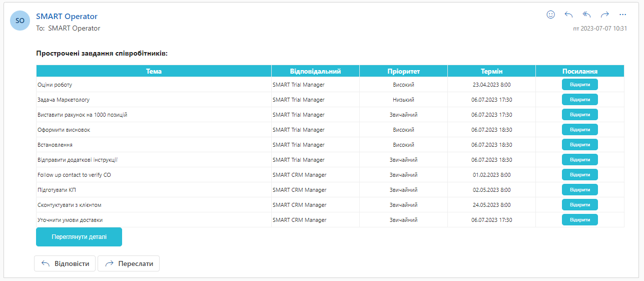Click the Reply All double-arrow icon
The image size is (644, 281).
tap(586, 15)
